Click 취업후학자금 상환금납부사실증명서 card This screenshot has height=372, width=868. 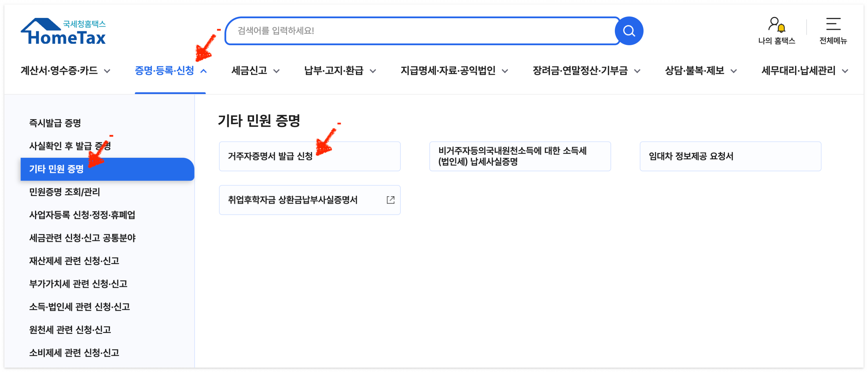coord(310,200)
